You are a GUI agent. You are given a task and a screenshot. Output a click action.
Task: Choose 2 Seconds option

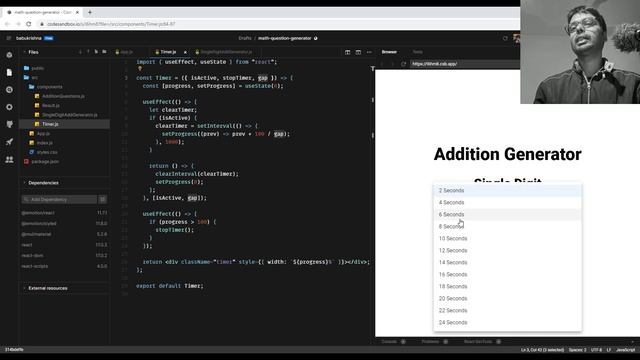[507, 191]
